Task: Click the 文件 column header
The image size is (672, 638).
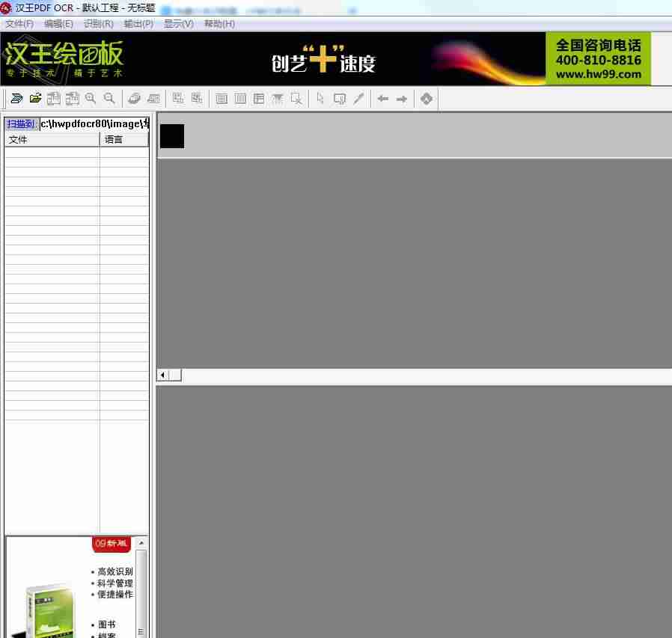Action: (52, 140)
